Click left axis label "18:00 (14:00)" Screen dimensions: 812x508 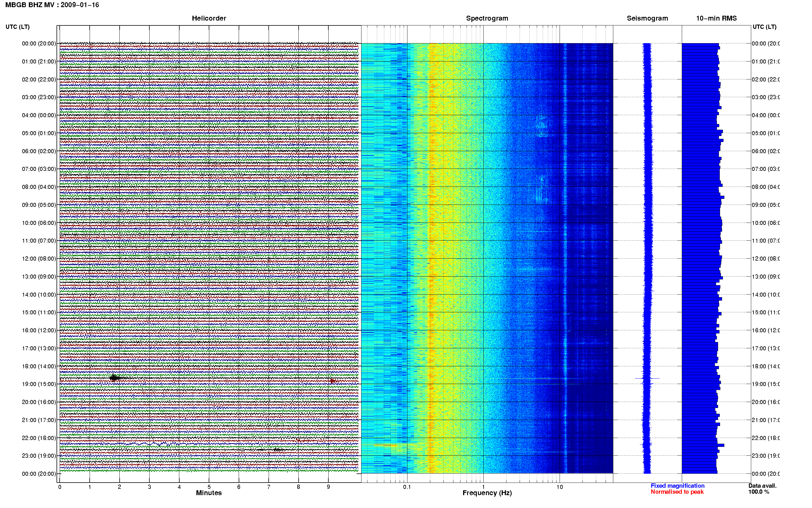click(x=39, y=367)
